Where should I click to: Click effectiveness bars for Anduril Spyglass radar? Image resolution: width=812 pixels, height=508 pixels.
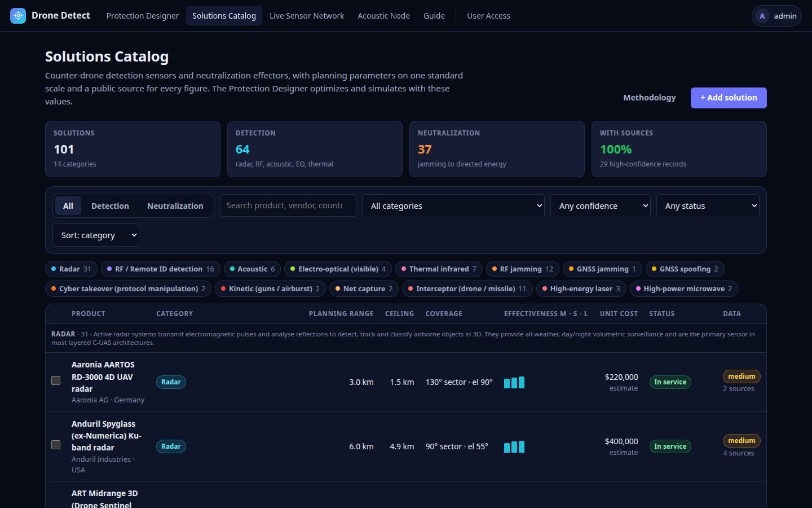(514, 446)
